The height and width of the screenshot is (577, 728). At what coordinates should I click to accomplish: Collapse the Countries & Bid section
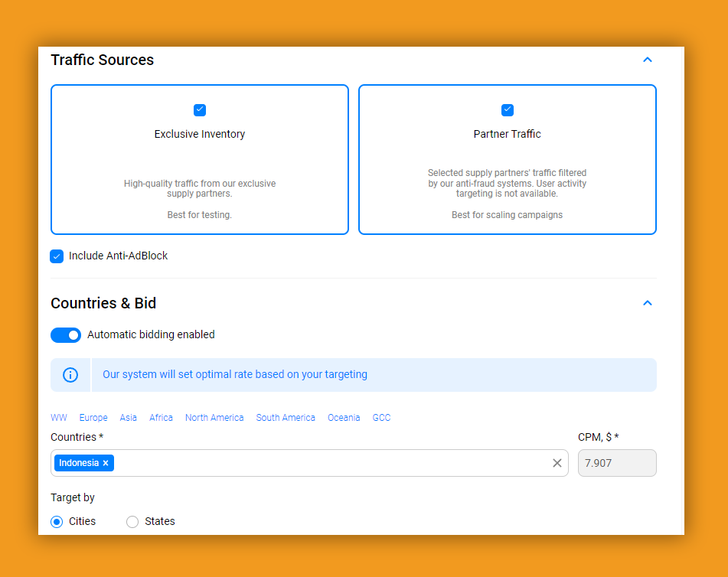(x=647, y=303)
